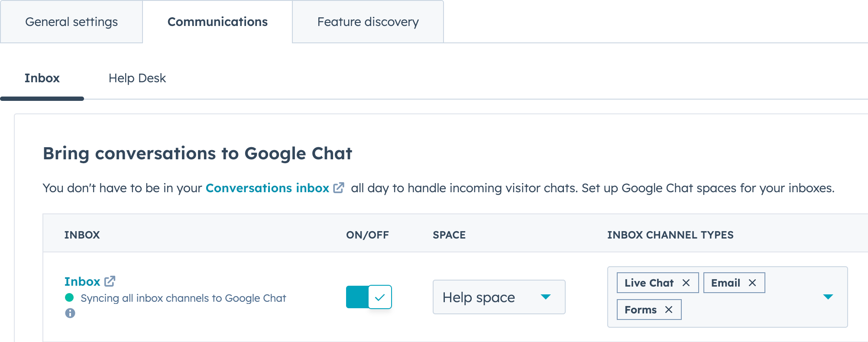Screen dimensions: 868x342
Task: Select the Inbox sub-tab
Action: [x=42, y=78]
